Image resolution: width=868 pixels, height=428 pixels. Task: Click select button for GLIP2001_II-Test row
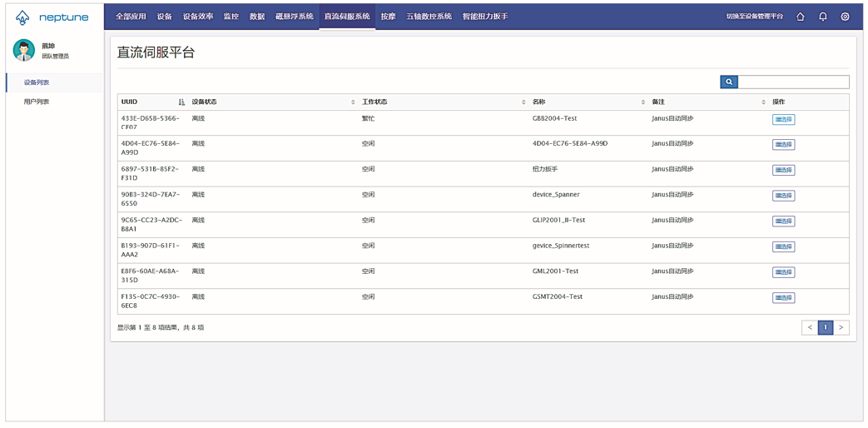tap(783, 221)
